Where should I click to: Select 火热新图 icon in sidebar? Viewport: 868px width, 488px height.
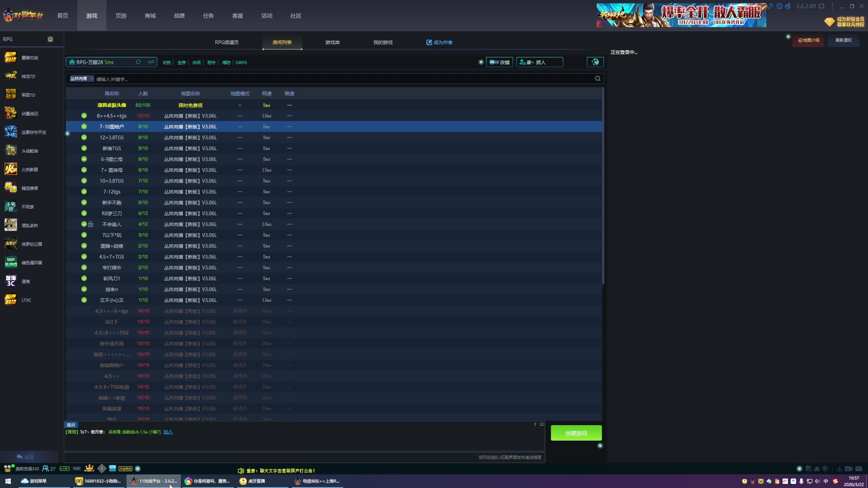11,169
